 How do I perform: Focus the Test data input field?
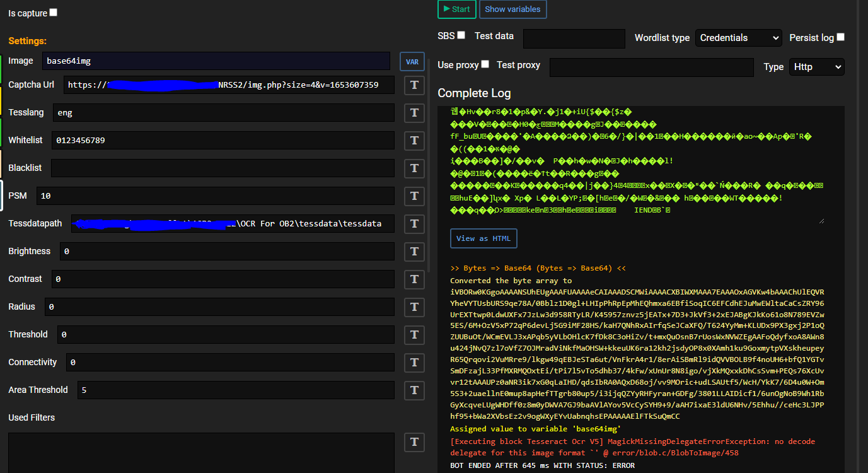click(574, 38)
